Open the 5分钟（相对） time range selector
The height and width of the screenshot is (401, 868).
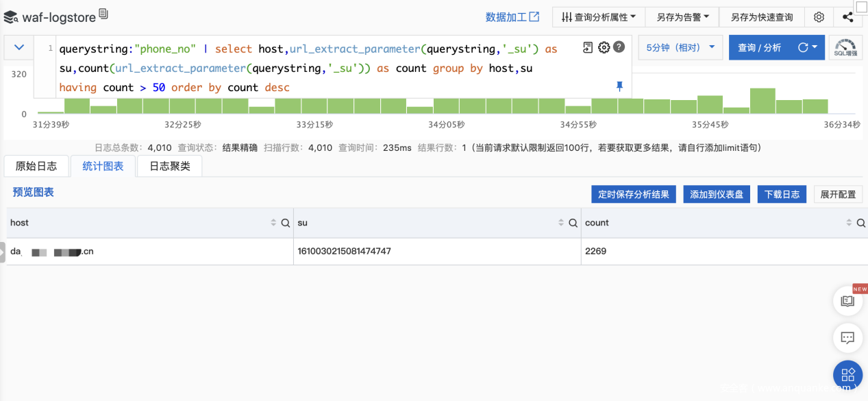[680, 48]
